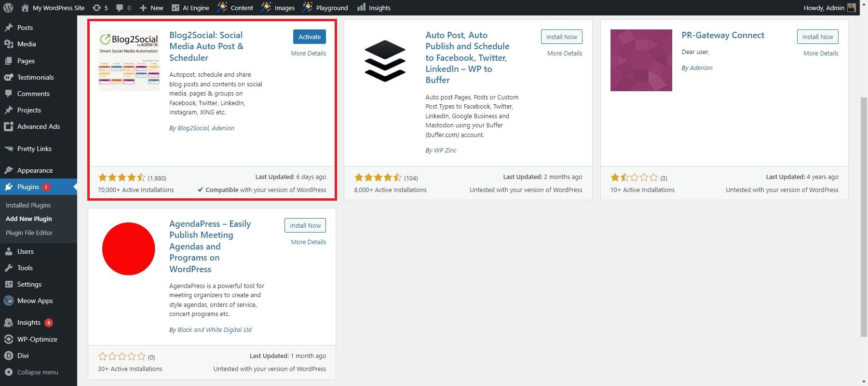Install PR-Gateway Connect plugin
Screen dimensions: 868x386
(818, 37)
